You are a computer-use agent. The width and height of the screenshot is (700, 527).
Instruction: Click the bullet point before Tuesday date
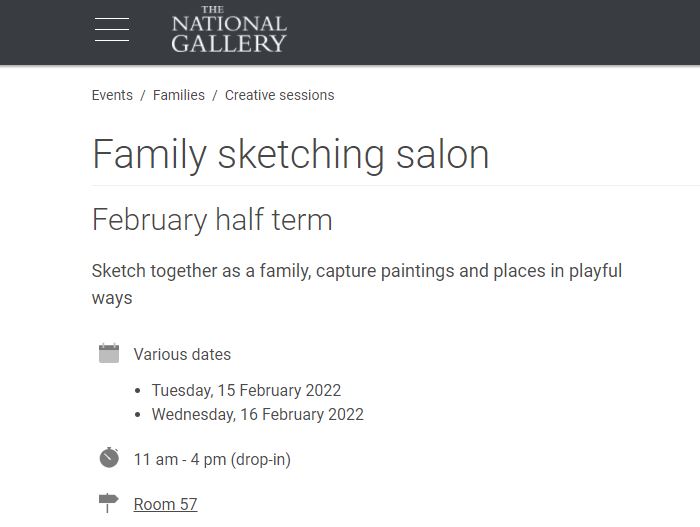138,391
